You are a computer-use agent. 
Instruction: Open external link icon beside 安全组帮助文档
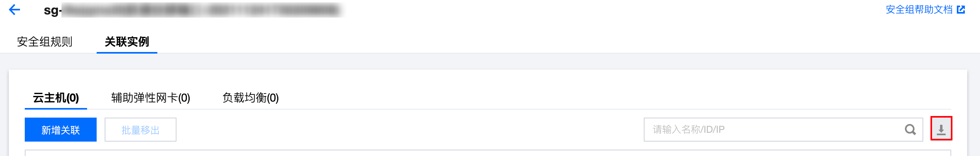[961, 10]
